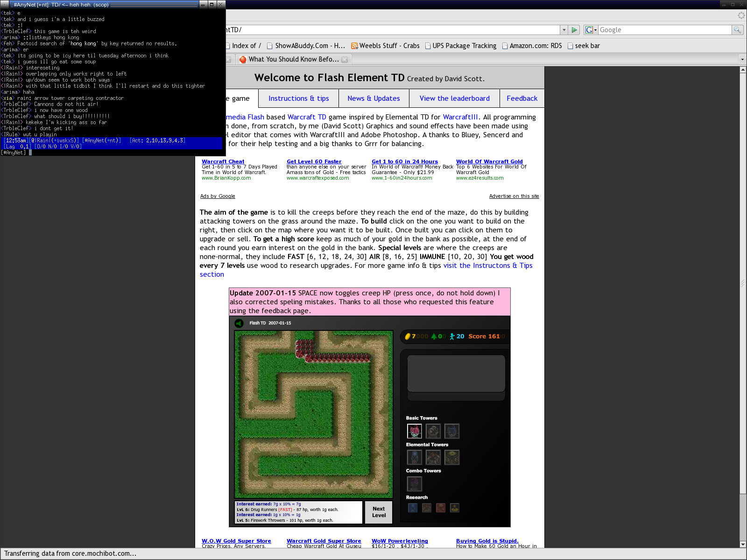This screenshot has width=747, height=560.
Task: Open the 'Get Level 60 Faster' ad
Action: click(x=314, y=161)
